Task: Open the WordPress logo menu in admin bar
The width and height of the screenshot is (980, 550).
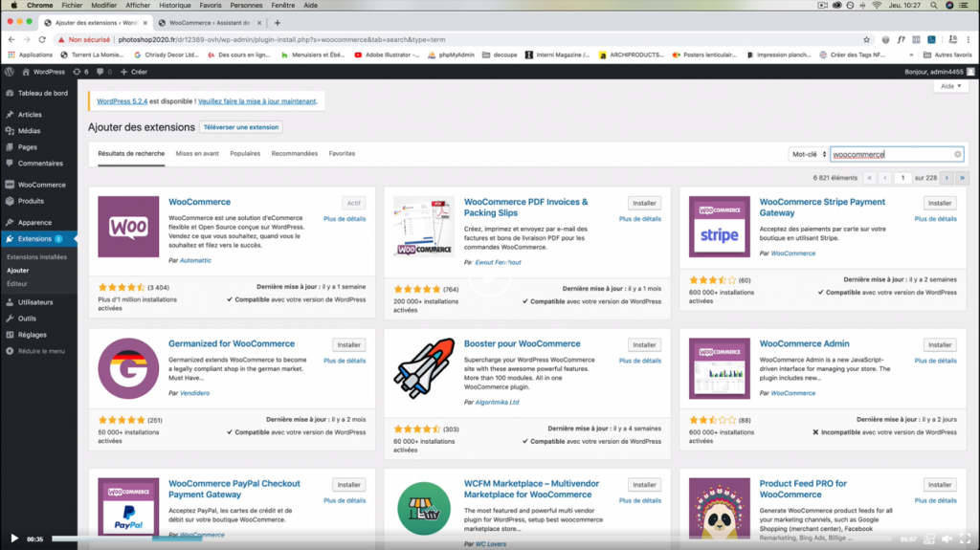Action: tap(10, 72)
